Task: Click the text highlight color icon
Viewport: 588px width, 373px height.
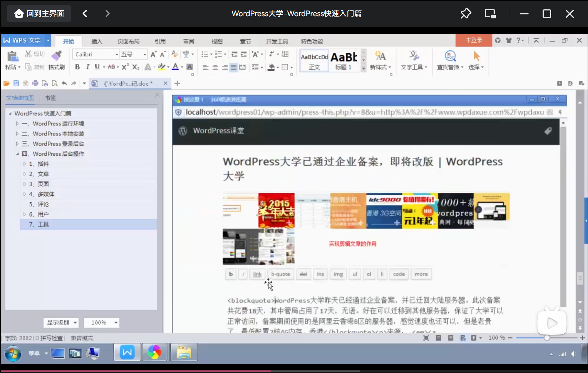Action: coord(161,67)
